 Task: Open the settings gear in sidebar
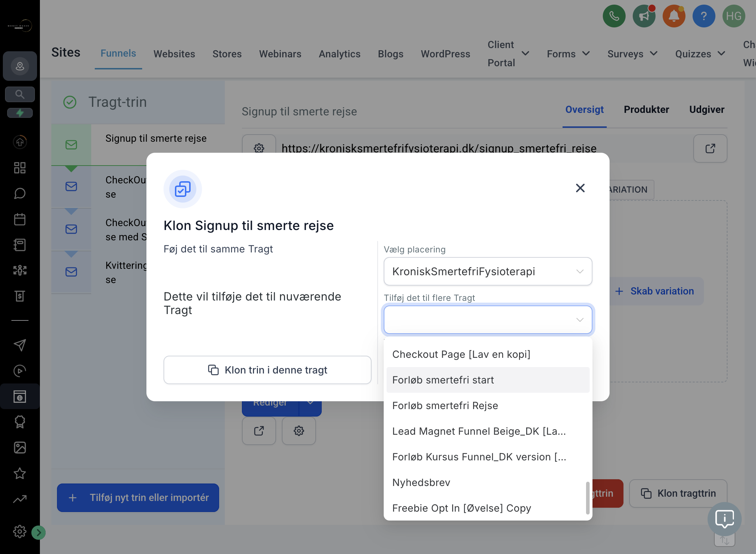coord(20,532)
